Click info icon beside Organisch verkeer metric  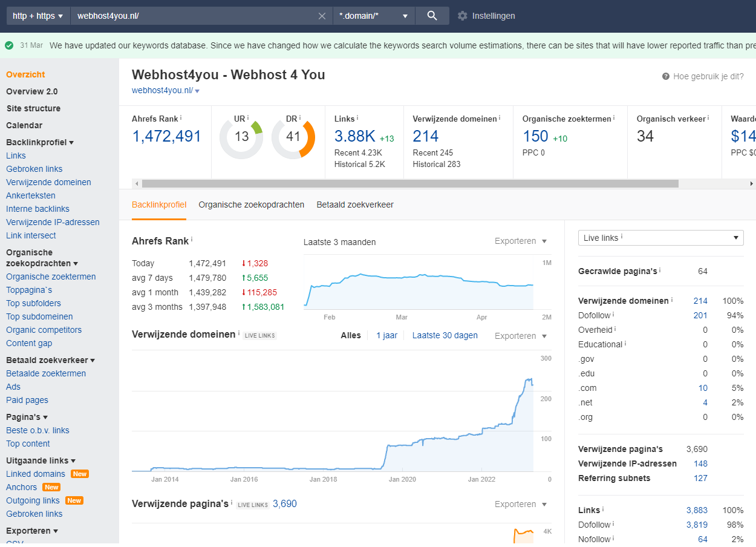708,117
